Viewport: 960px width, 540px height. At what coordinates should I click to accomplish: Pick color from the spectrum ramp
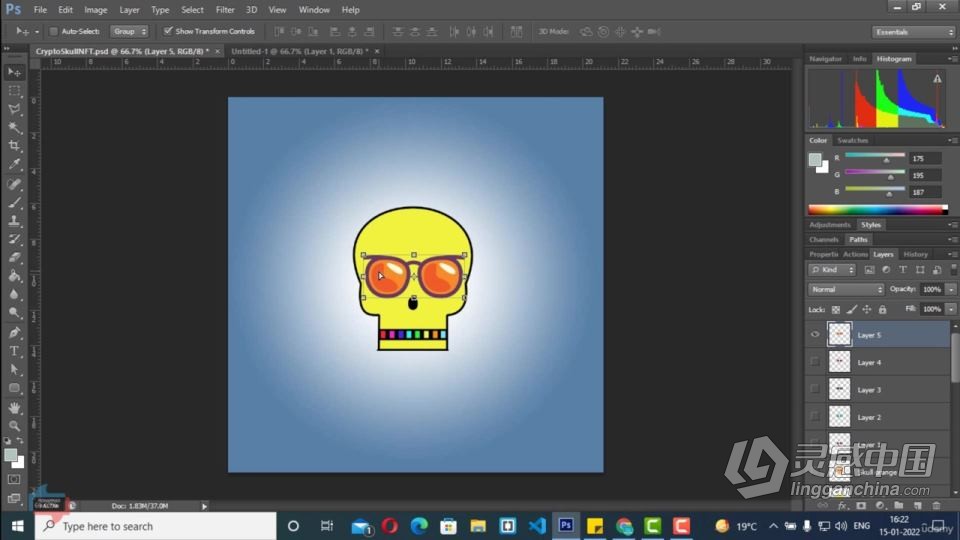pos(878,209)
